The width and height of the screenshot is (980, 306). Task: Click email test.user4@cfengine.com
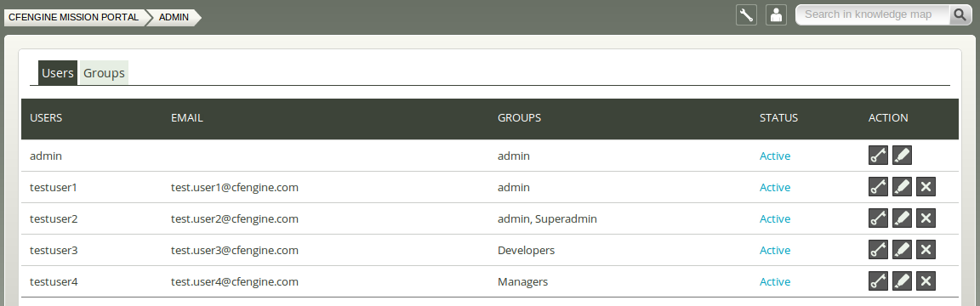[235, 281]
